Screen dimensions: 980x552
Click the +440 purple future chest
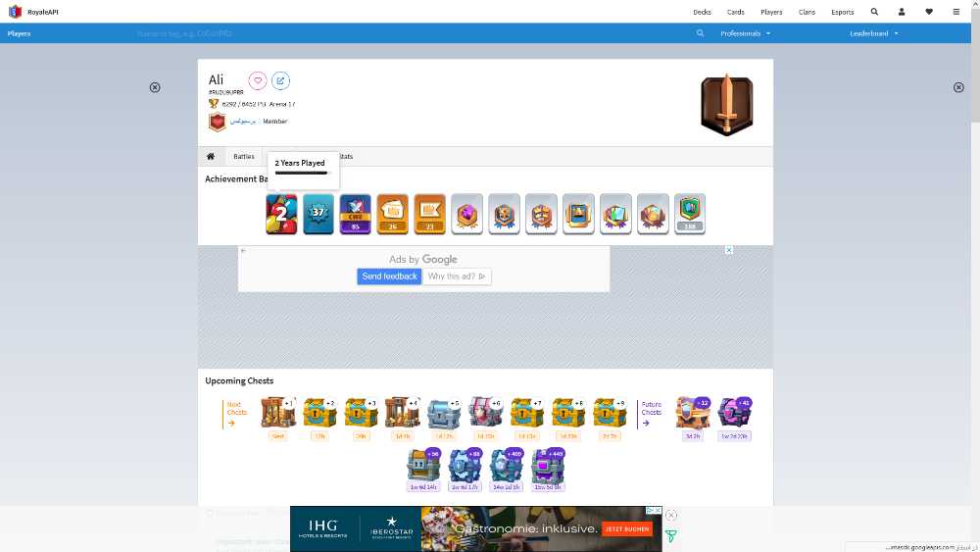tap(548, 464)
